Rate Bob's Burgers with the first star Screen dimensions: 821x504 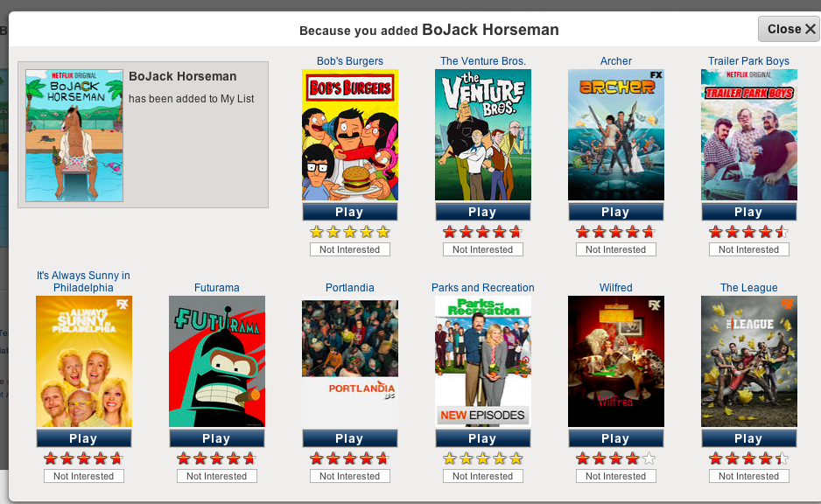point(316,232)
